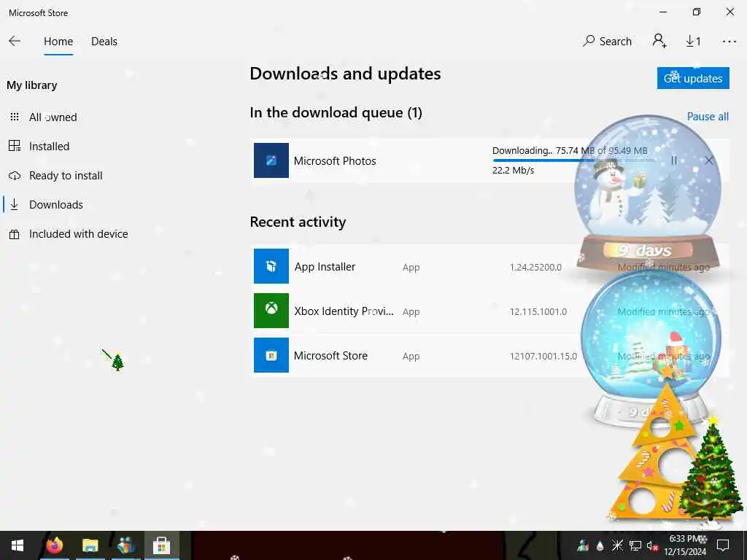Click Xbox version 12.115.1001.0
Viewport: 747px width, 560px height.
pos(538,312)
